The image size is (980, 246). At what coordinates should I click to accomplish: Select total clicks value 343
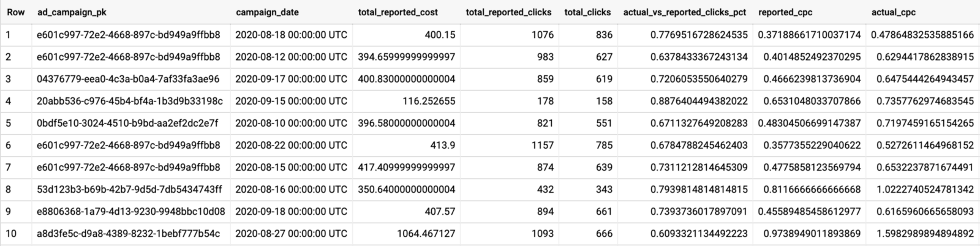point(604,189)
